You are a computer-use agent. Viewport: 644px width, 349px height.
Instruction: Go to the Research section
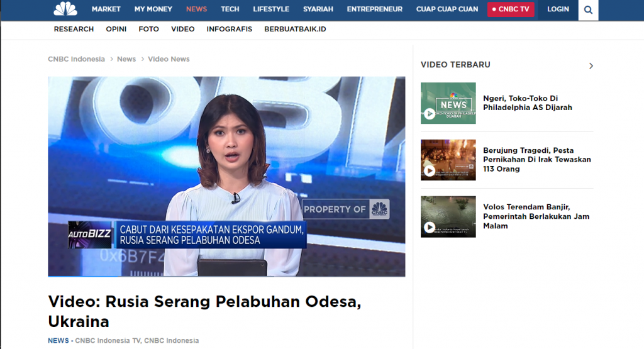point(74,29)
